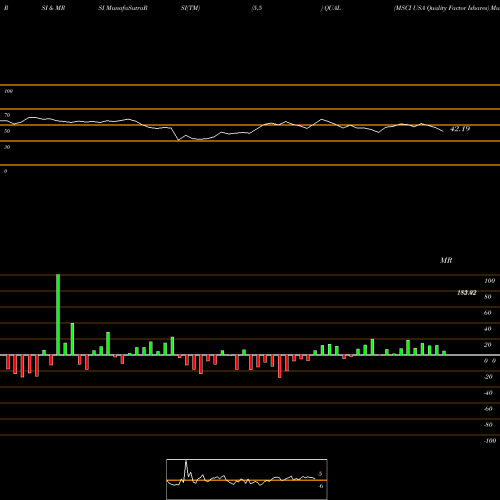Click the '(5,5' parameter text in header
This screenshot has height=500, width=500.
click(257, 8)
